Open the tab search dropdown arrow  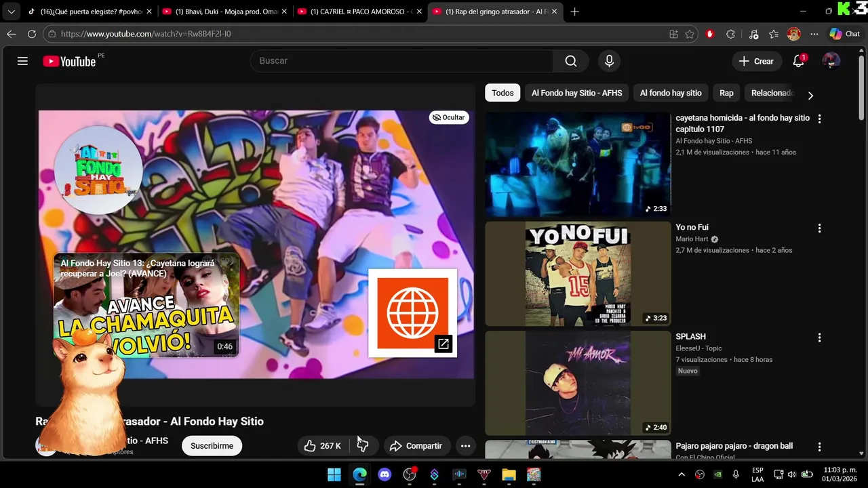click(x=11, y=12)
